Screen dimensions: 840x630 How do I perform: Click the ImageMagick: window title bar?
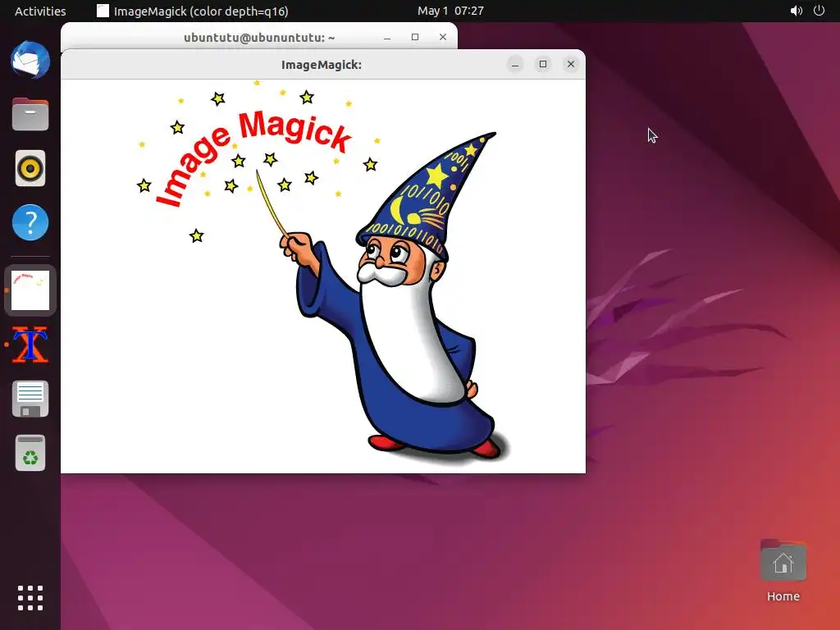coord(322,65)
